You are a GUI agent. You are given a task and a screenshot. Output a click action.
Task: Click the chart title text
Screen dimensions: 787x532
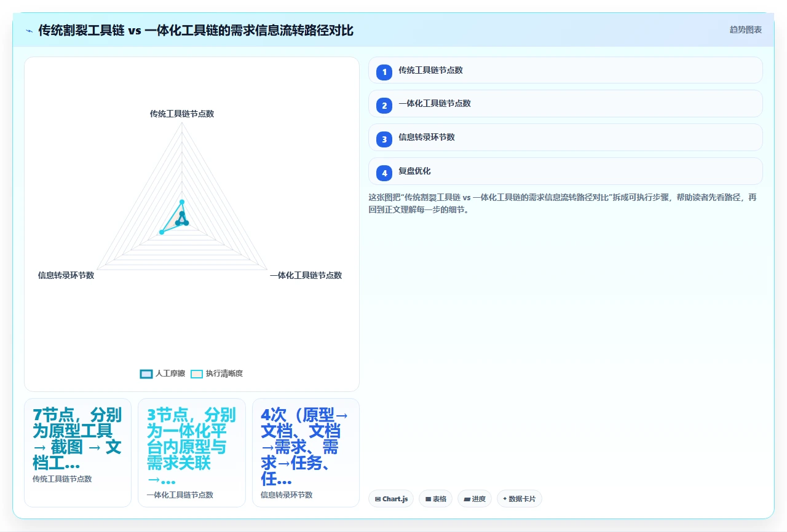coord(196,30)
